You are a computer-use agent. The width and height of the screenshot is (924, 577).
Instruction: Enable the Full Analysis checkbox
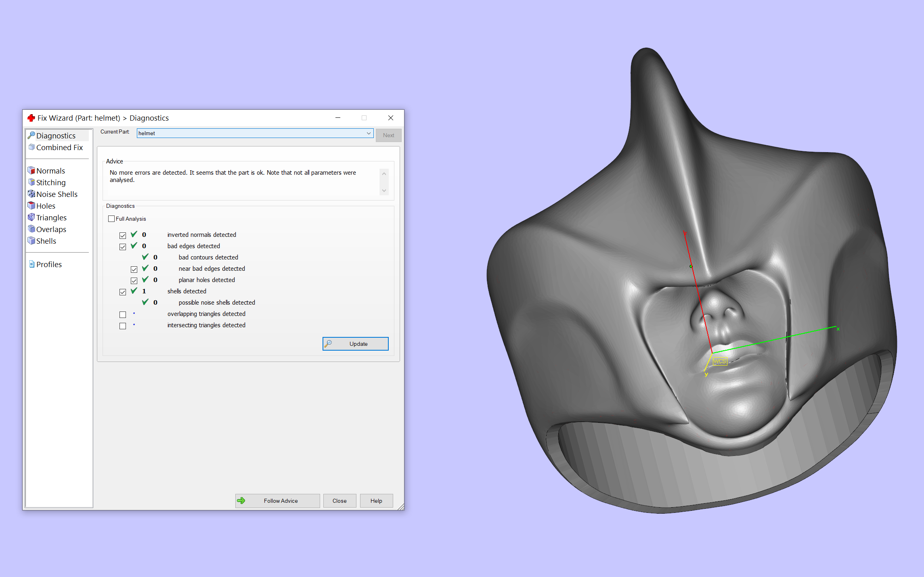click(x=111, y=219)
